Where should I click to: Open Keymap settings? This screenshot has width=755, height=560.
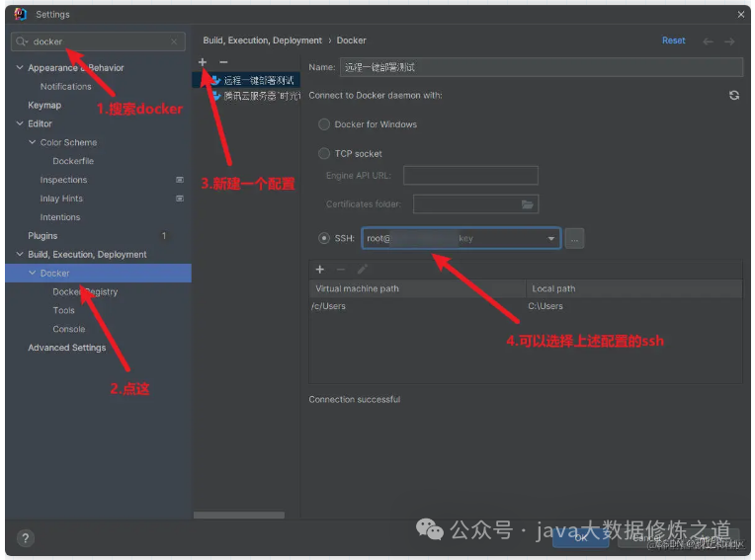tap(44, 106)
